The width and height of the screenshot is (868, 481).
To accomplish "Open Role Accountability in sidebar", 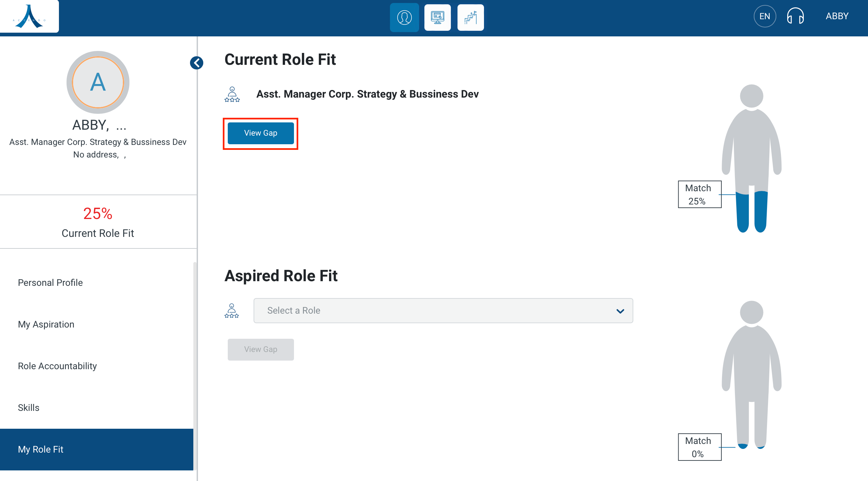I will point(57,366).
